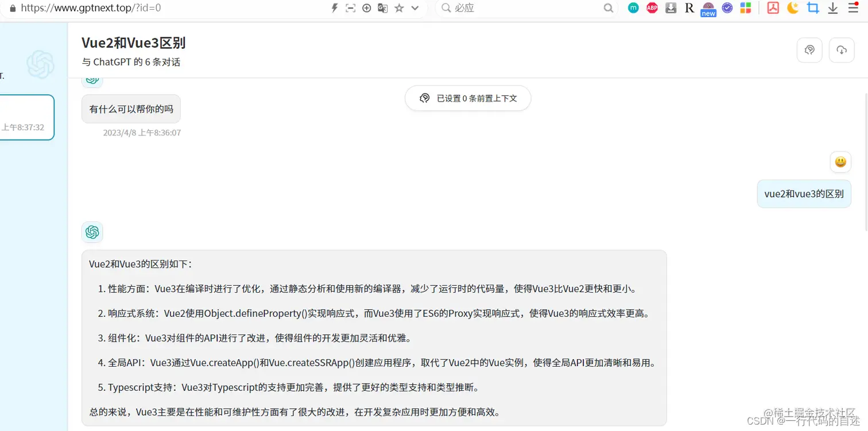Click the chat title 'Vue2和Vue3区别'
Screen dimensions: 868x431
pyautogui.click(x=133, y=43)
